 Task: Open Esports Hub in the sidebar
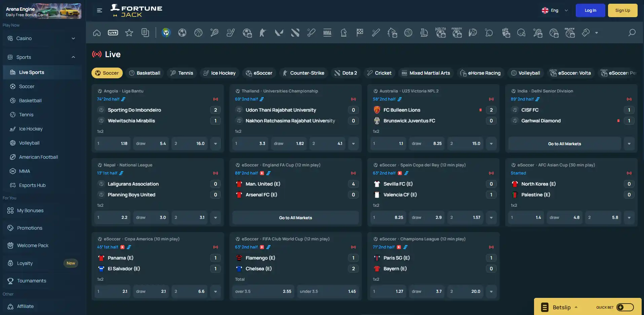pyautogui.click(x=42, y=185)
